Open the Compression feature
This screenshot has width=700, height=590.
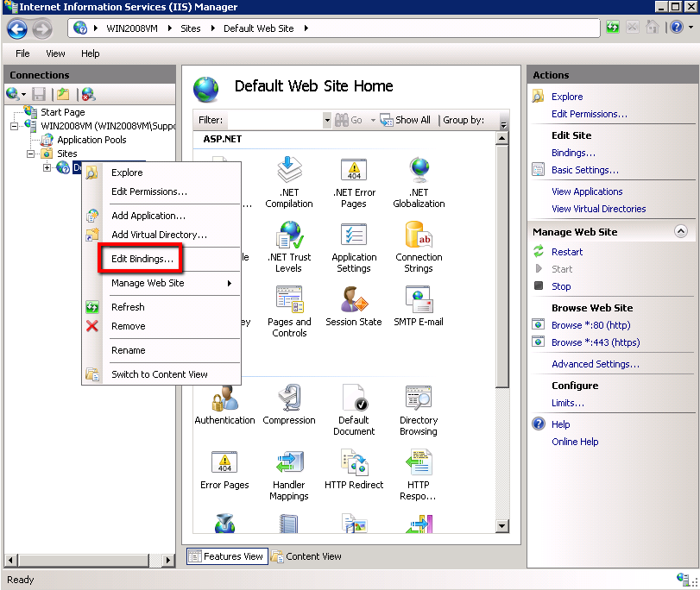[x=289, y=405]
